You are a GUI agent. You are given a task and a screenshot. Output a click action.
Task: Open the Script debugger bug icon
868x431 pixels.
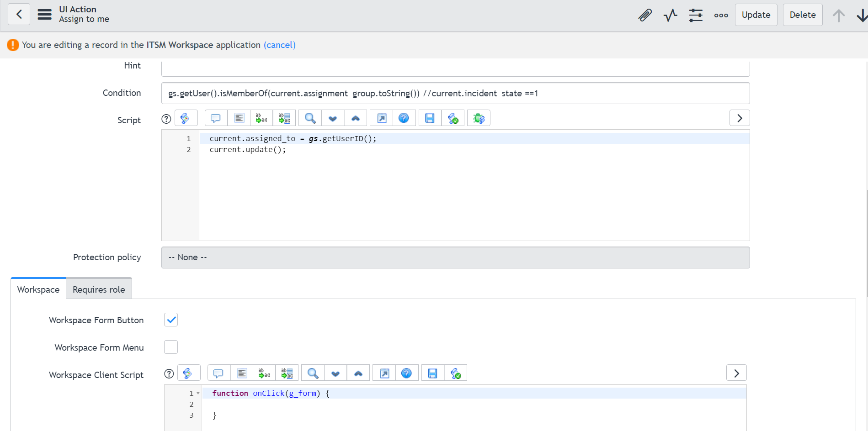coord(479,118)
